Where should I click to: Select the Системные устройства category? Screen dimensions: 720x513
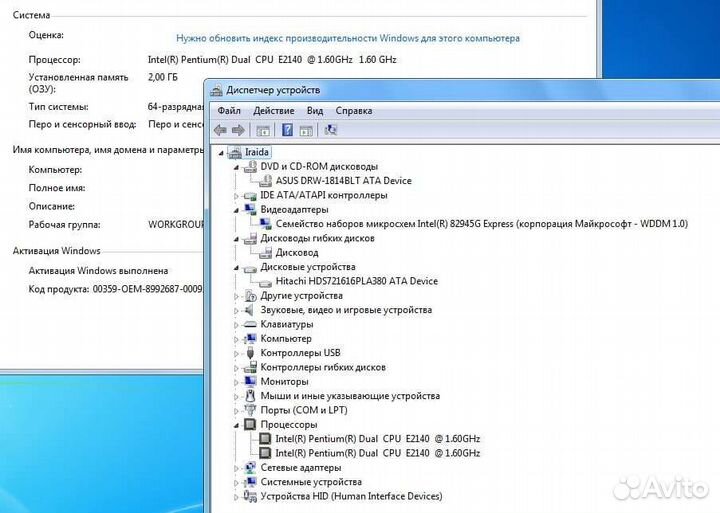(x=311, y=482)
